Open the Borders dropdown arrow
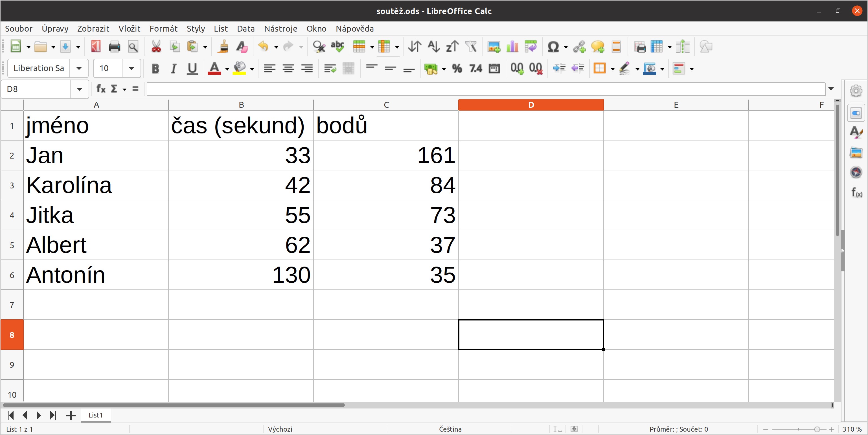The image size is (868, 435). (x=613, y=69)
